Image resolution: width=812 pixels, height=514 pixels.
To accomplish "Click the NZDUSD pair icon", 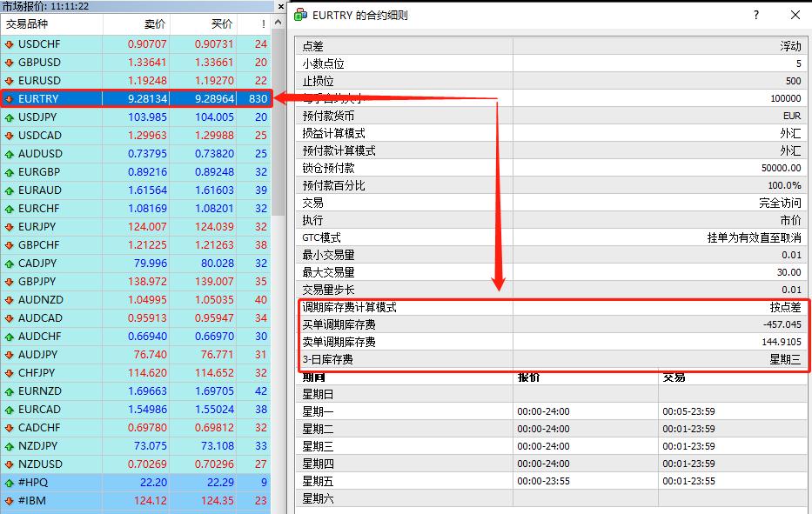I will tap(9, 464).
